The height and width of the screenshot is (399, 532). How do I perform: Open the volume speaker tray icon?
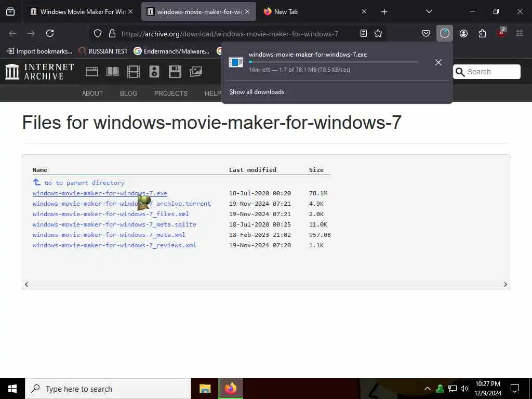tap(464, 389)
